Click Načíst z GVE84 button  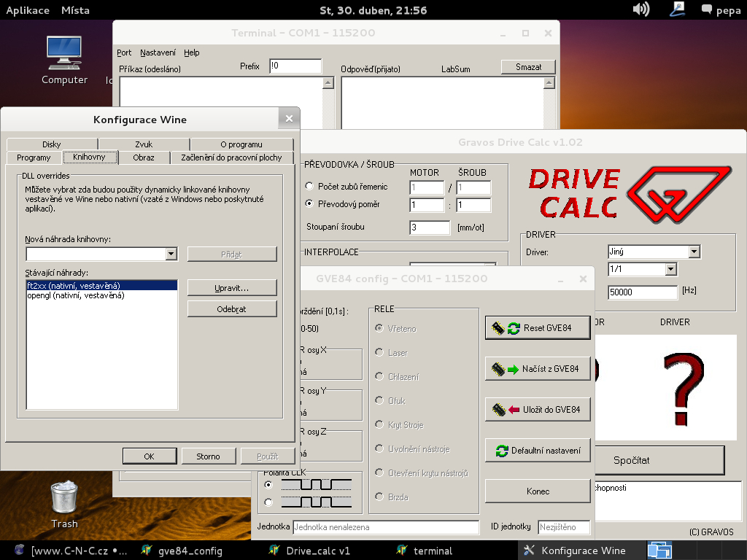538,369
